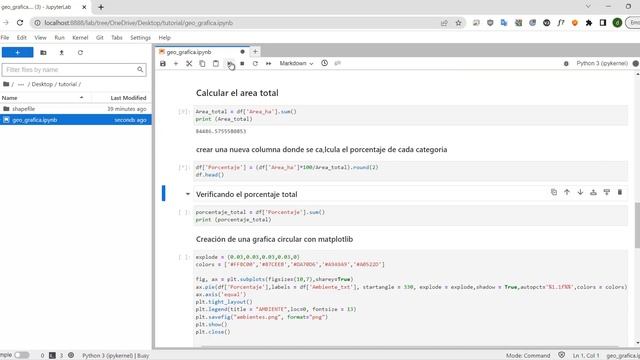Copy the selected cell from the notebook toolbar

pos(202,64)
